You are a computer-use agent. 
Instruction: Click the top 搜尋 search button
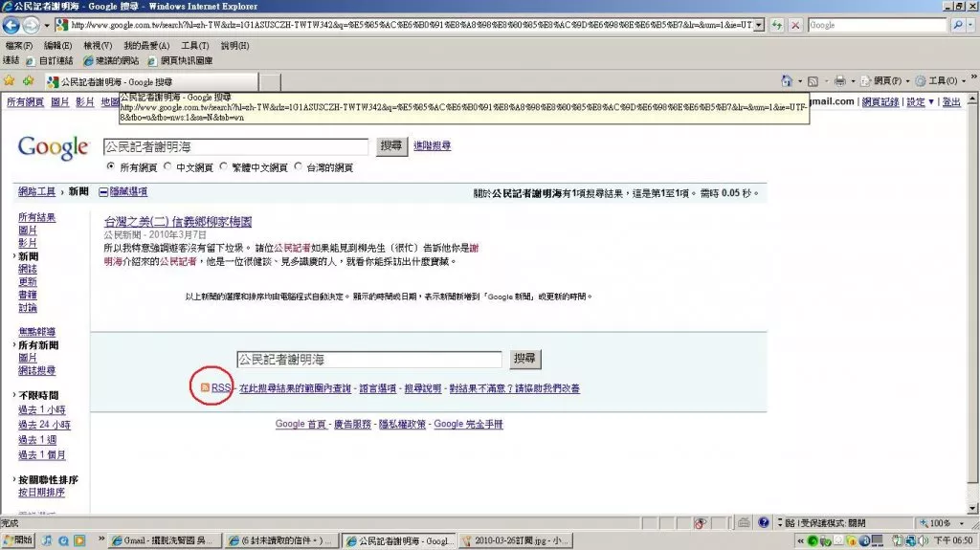pos(391,146)
